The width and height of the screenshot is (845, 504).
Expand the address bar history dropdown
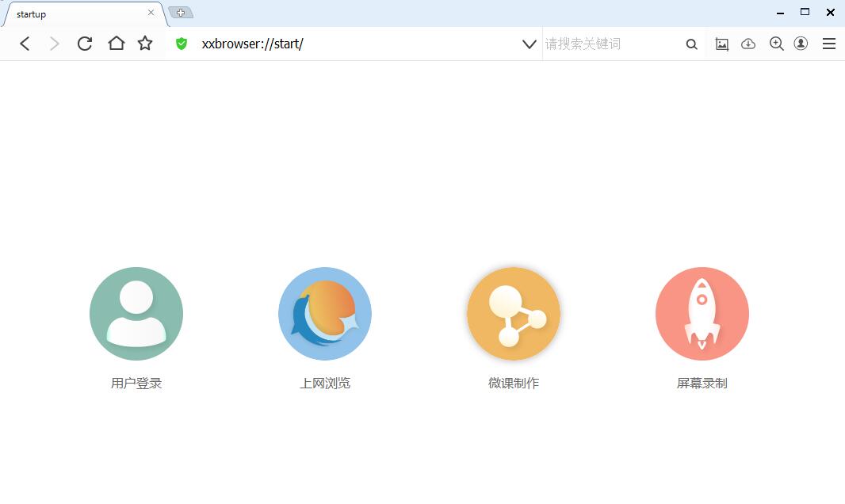(530, 44)
